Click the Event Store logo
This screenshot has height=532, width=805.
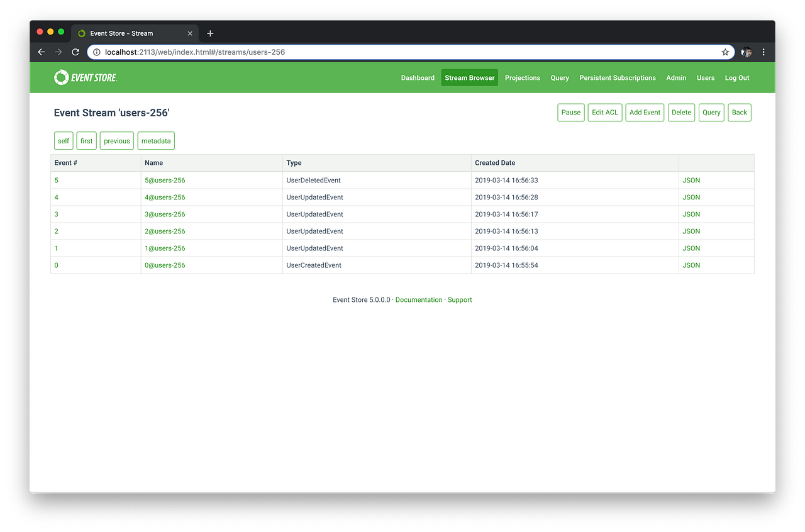[x=85, y=77]
